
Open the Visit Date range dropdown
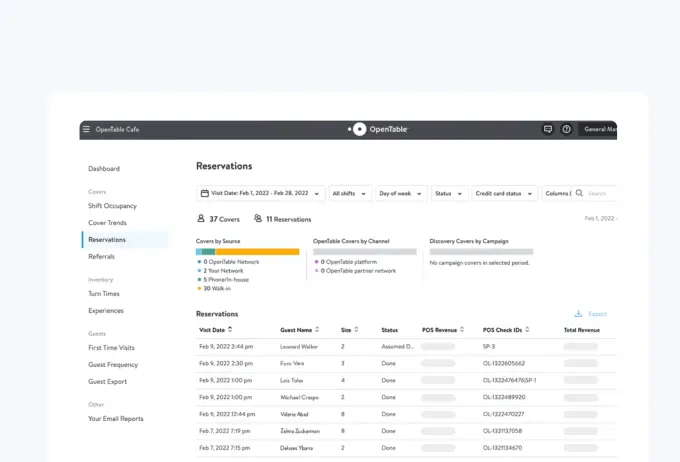pyautogui.click(x=261, y=193)
